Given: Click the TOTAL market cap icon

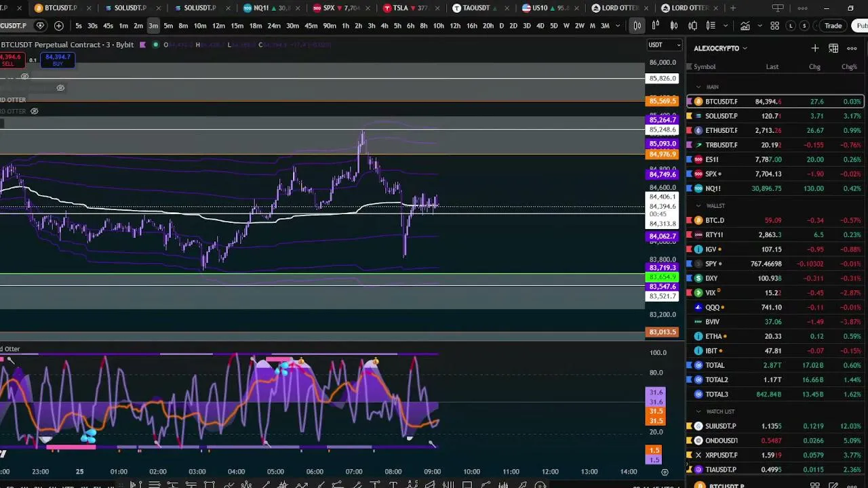Looking at the screenshot, I should (698, 365).
